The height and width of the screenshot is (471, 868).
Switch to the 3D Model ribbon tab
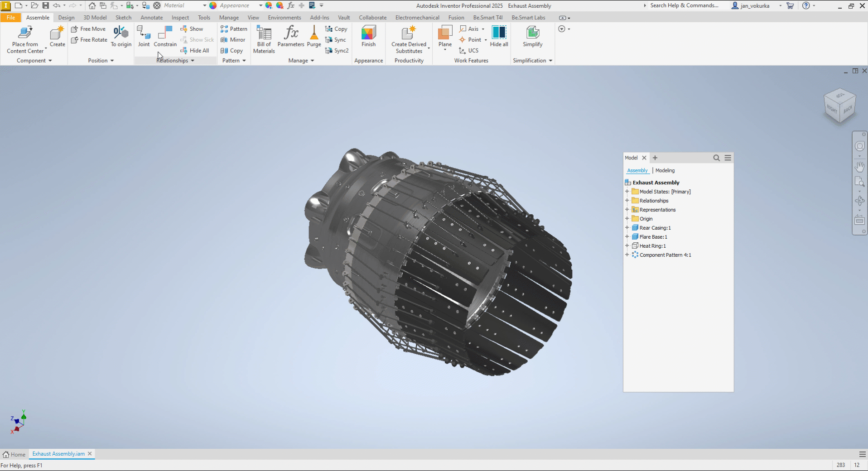(95, 18)
